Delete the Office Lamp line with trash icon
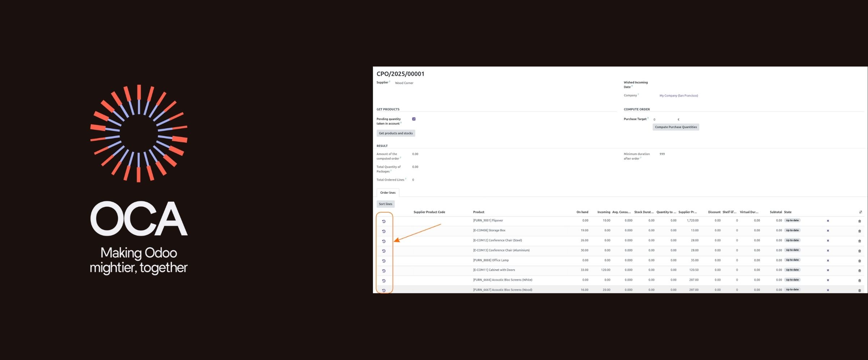Screen dimensions: 868x360 tap(860, 261)
